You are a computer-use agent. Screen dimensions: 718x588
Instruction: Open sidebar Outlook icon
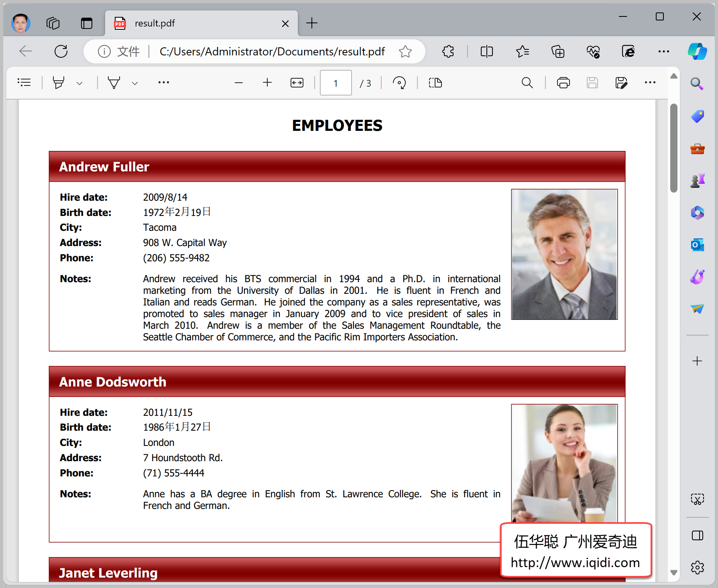click(x=697, y=245)
